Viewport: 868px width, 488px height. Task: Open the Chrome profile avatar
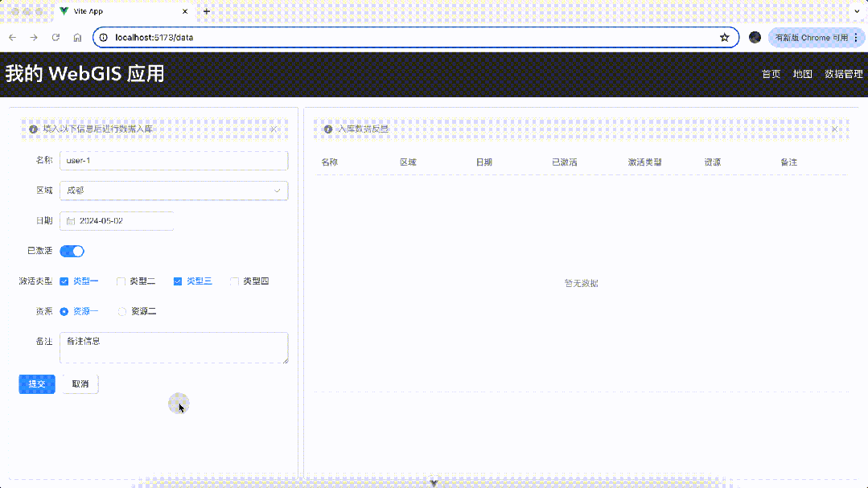(755, 38)
